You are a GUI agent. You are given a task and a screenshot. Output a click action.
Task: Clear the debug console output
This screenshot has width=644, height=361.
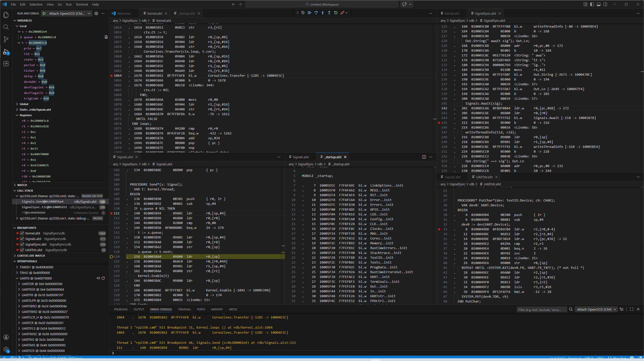[x=621, y=309]
